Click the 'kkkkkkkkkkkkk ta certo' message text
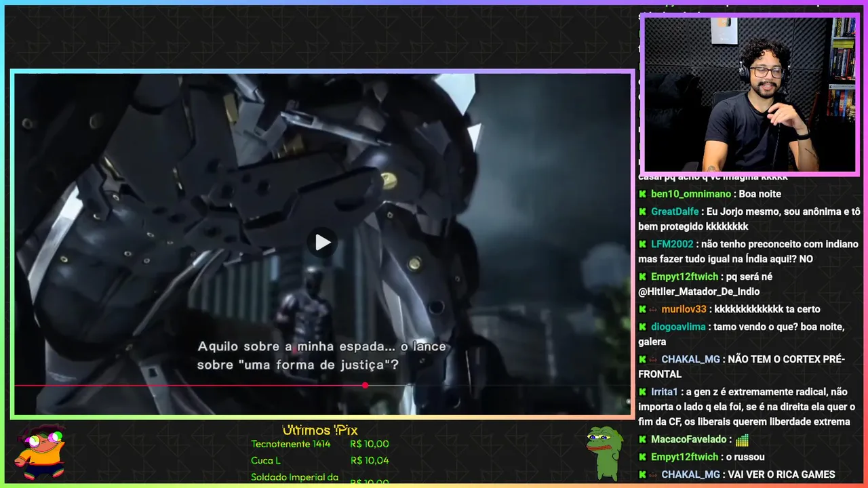The height and width of the screenshot is (488, 868). coord(768,309)
